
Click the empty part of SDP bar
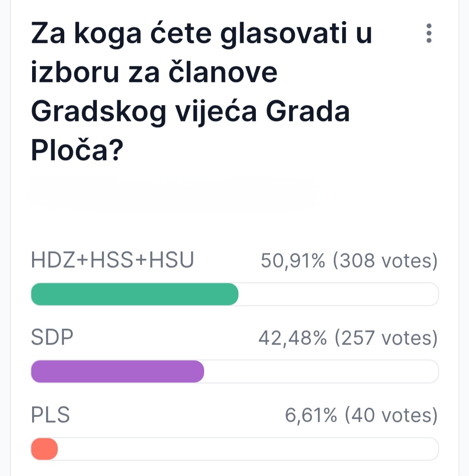pyautogui.click(x=321, y=371)
